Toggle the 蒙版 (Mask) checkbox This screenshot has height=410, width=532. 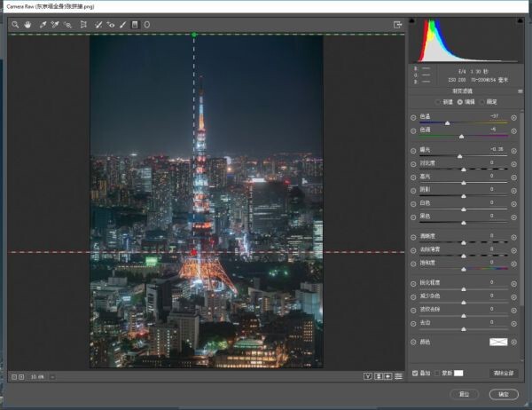click(x=438, y=373)
